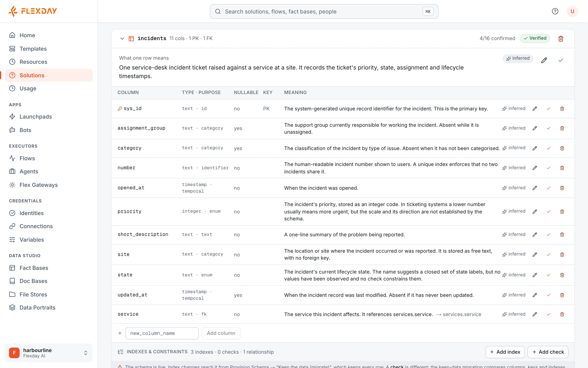Image resolution: width=588 pixels, height=368 pixels.
Task: Click the plus icon beside new column input
Action: pos(120,333)
